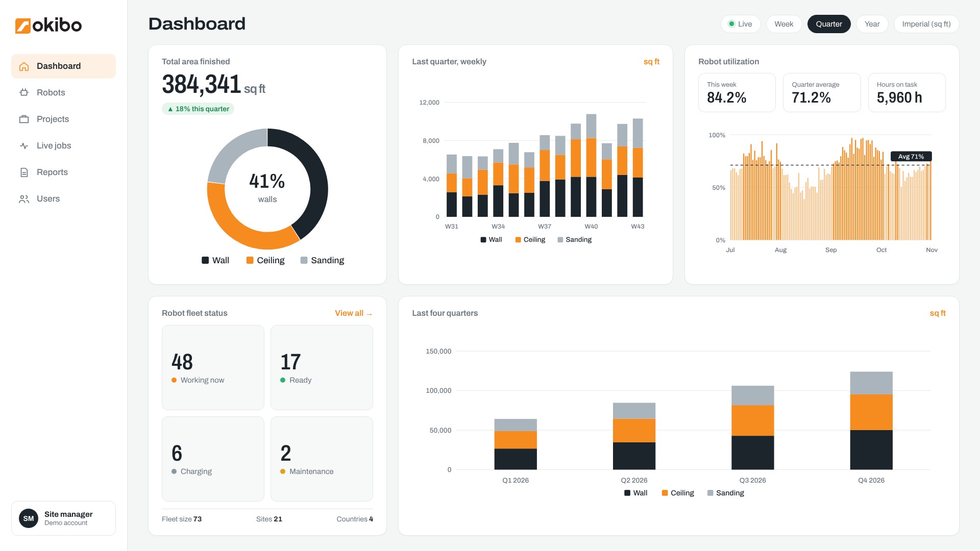Select the Quarter range option
This screenshot has height=551, width=980.
tap(829, 24)
